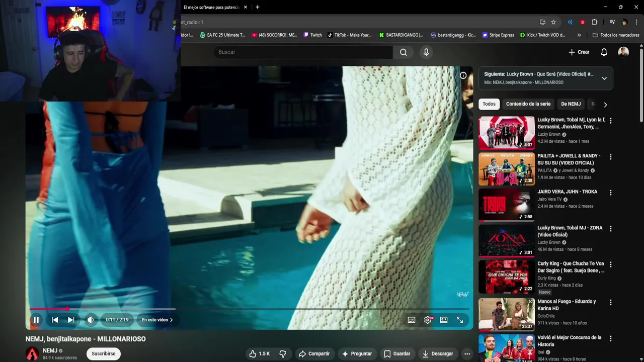Toggle subtitles in the player
The height and width of the screenshot is (362, 644).
point(412,320)
